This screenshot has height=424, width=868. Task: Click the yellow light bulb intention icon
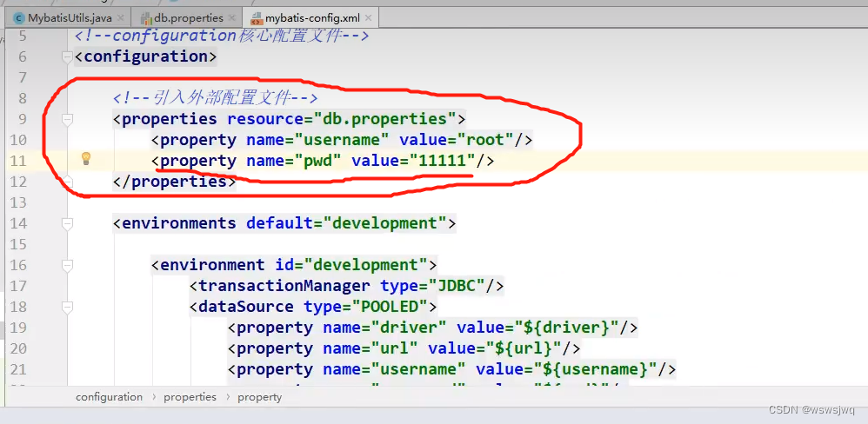(86, 159)
